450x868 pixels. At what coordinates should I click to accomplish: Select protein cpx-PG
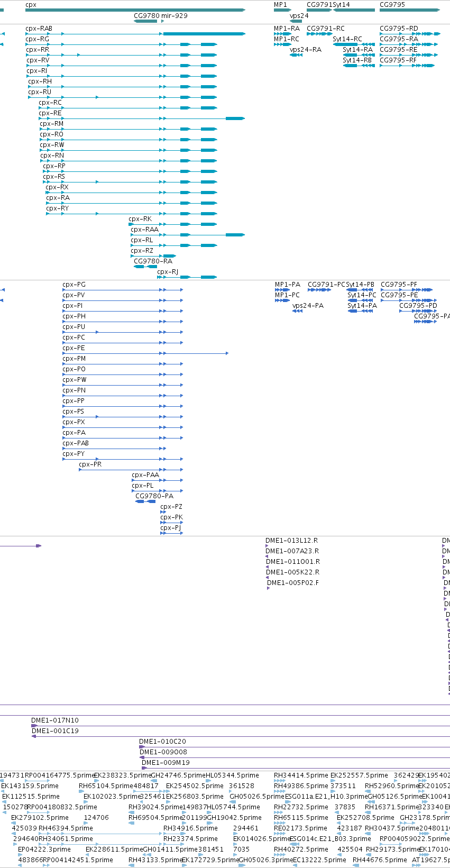click(74, 285)
